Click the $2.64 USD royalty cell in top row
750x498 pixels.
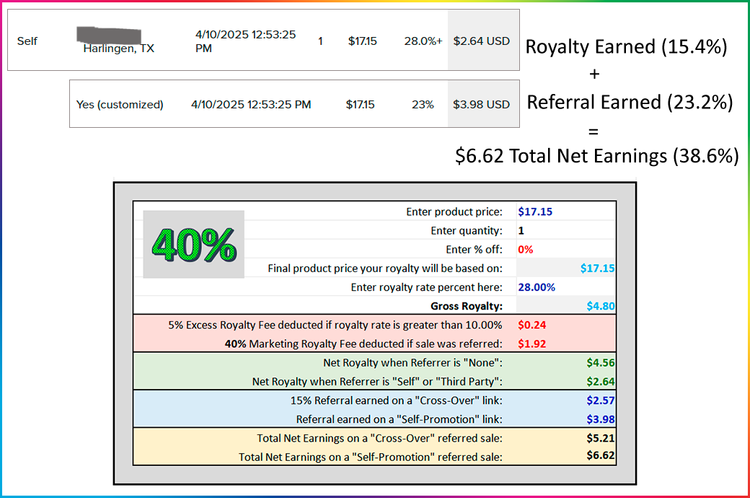pos(482,41)
